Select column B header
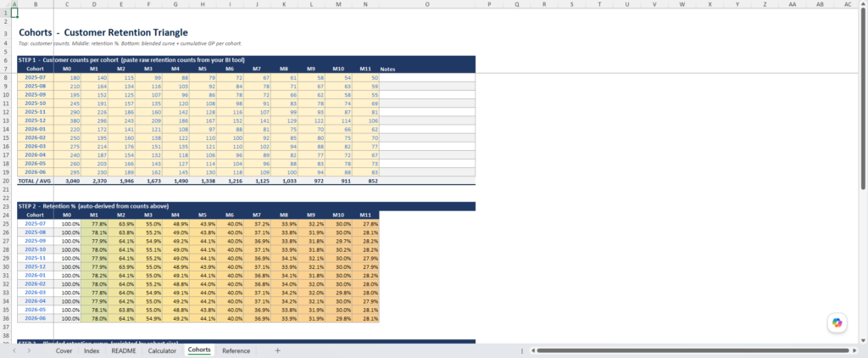 [36, 4]
